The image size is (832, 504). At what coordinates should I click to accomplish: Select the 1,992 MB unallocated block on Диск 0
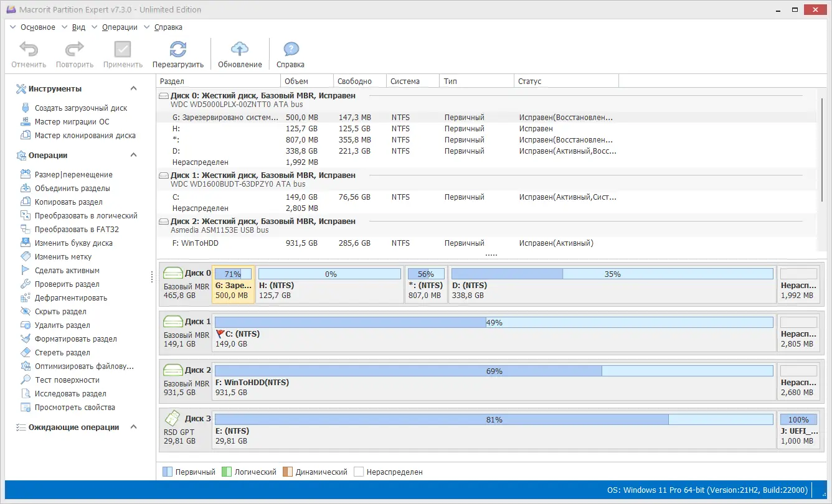[x=798, y=284]
